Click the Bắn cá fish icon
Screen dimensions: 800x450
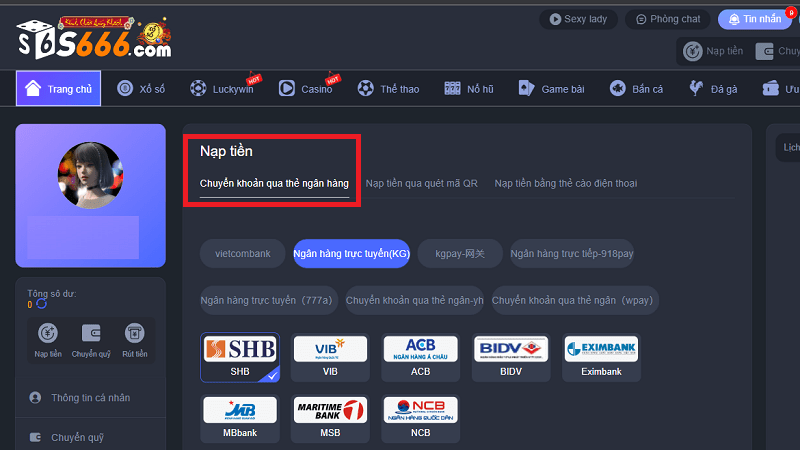click(x=617, y=88)
